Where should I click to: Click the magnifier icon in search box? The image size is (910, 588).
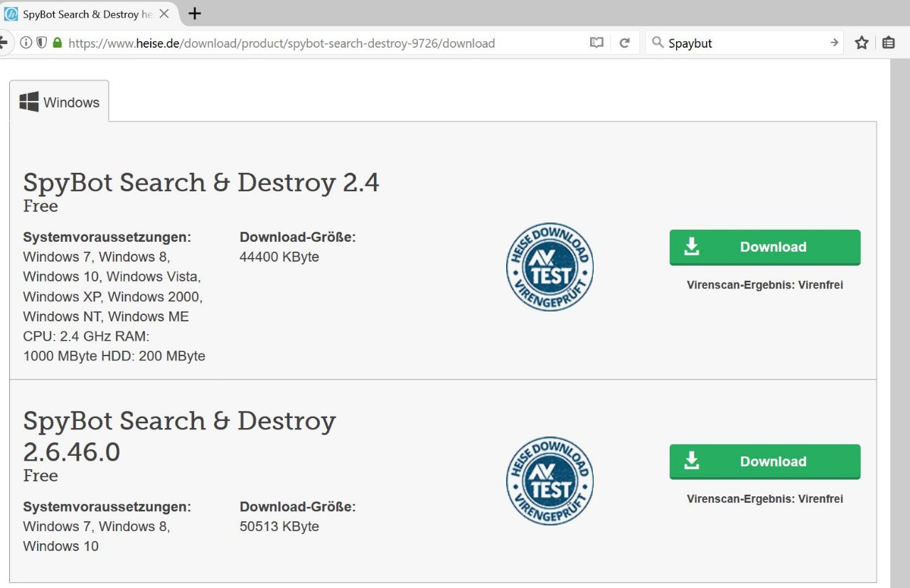tap(658, 43)
